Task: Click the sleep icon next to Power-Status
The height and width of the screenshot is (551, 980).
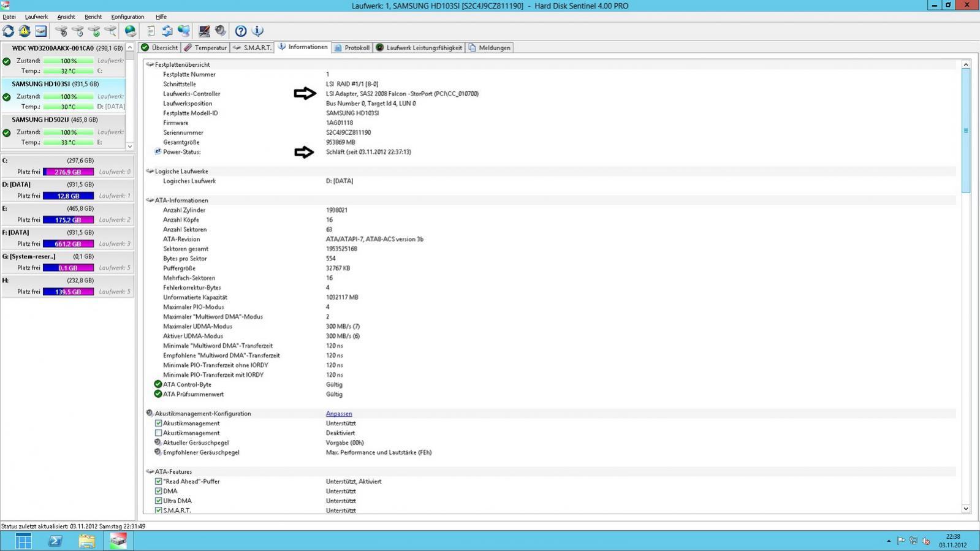Action: (x=158, y=151)
